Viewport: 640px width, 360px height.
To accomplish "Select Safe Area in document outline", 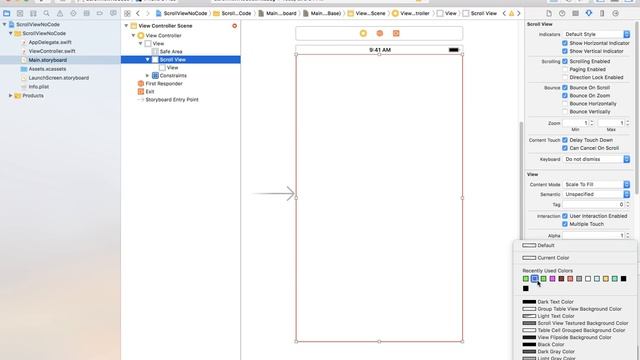I will [x=171, y=51].
